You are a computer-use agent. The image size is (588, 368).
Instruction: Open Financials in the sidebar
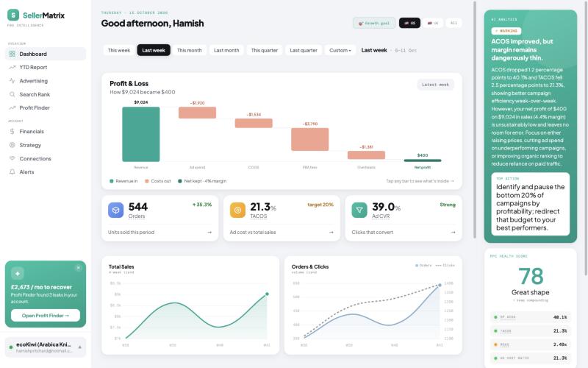[x=46, y=132]
